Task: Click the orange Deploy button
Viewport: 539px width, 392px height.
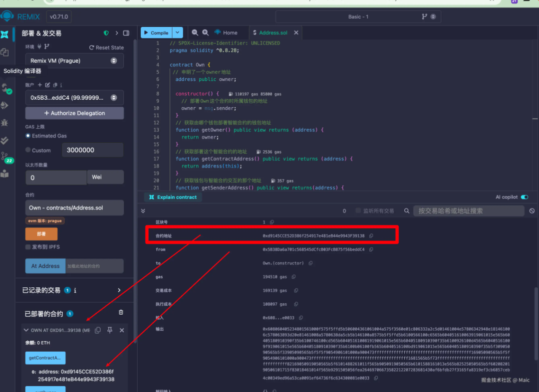Action: 41,234
